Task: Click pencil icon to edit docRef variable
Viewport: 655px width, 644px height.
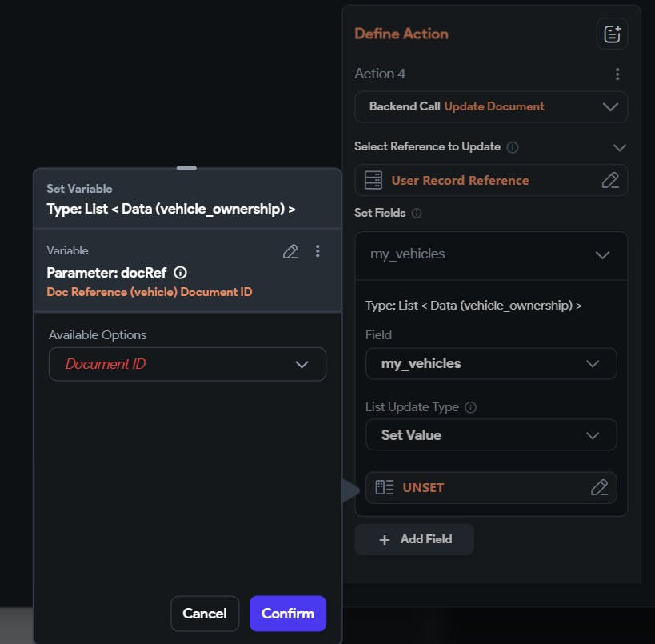Action: [x=290, y=251]
